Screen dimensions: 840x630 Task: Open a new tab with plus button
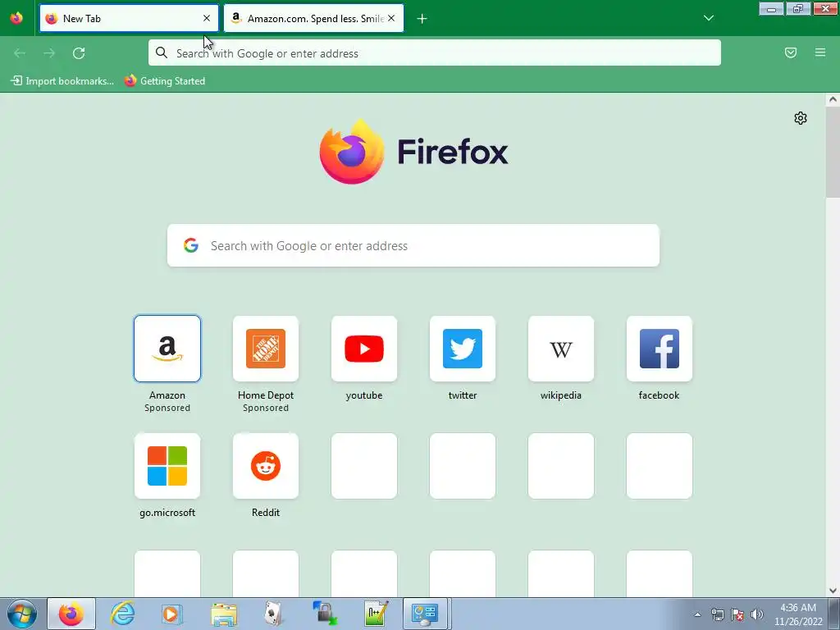[x=422, y=19]
